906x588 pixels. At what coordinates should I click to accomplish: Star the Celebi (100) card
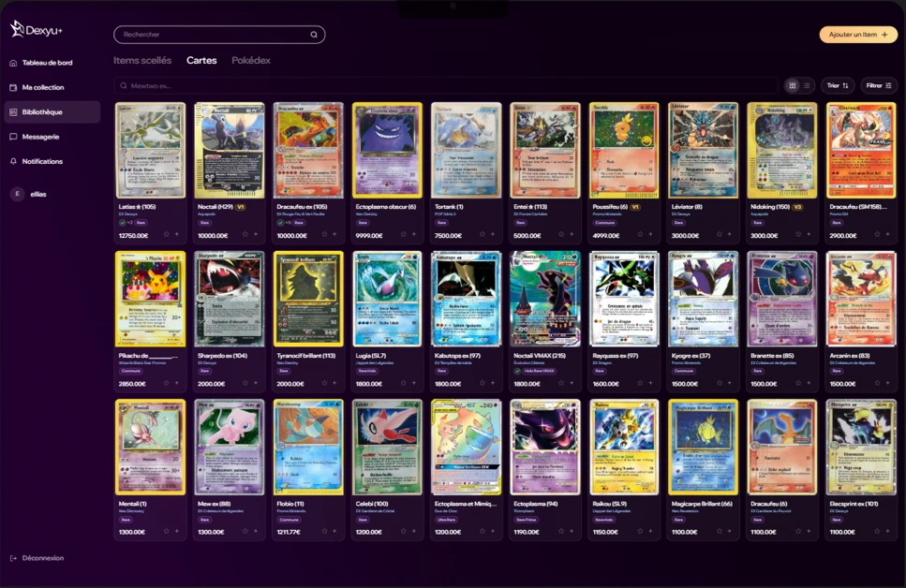(x=403, y=532)
